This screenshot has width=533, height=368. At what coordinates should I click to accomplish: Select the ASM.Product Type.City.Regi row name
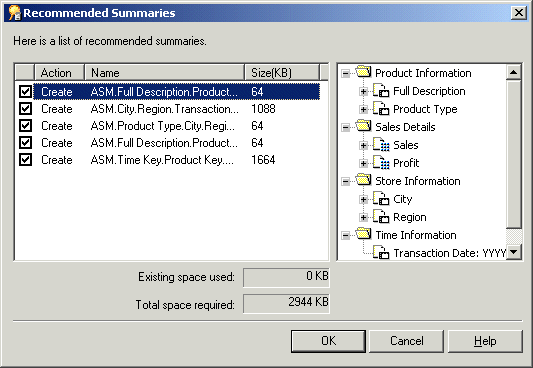coord(162,126)
